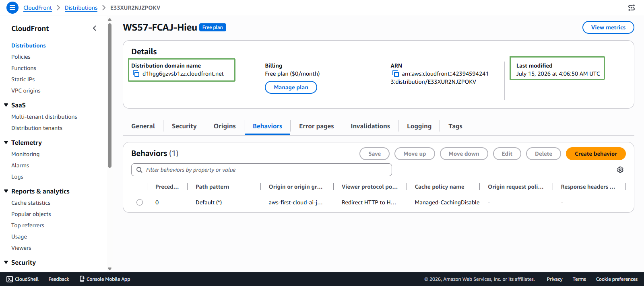
Task: Click the Distributions breadcrumb link
Action: coord(81,8)
